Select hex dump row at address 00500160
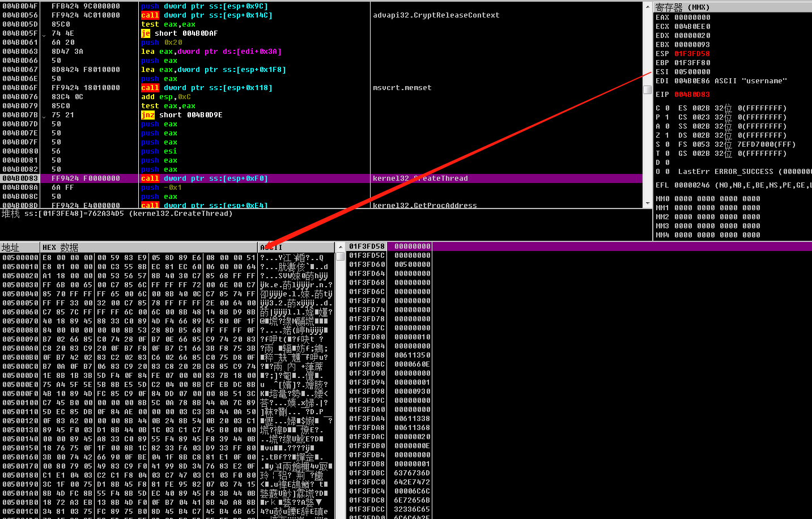Image resolution: width=812 pixels, height=519 pixels. click(167, 457)
